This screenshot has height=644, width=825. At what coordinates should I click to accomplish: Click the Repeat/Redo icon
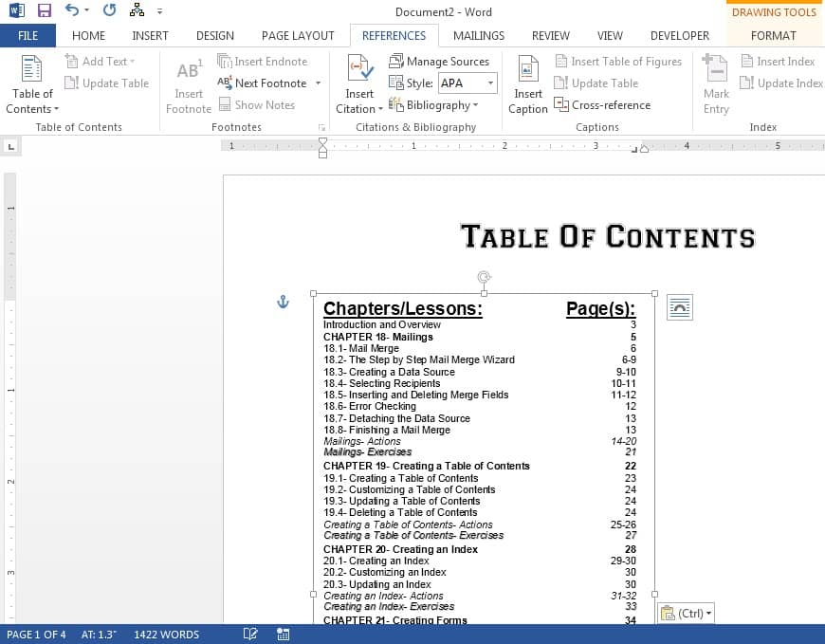click(109, 10)
